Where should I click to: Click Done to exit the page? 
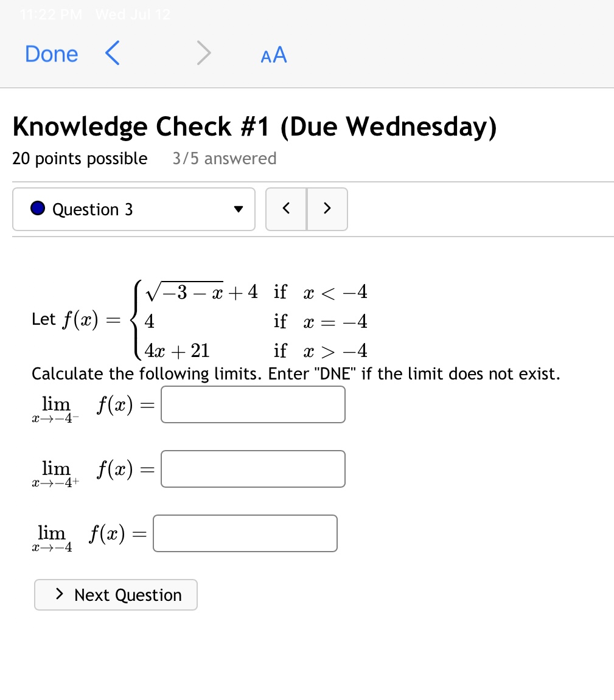click(51, 54)
